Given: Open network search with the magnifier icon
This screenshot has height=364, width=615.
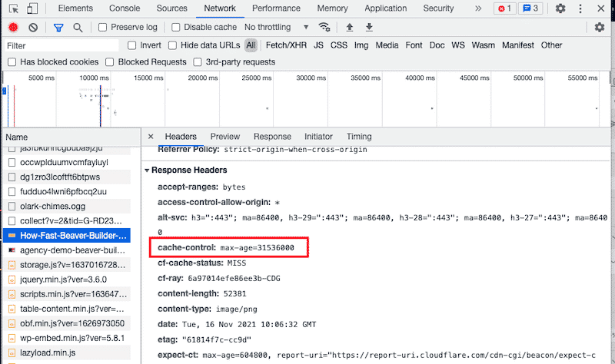Looking at the screenshot, I should pyautogui.click(x=78, y=28).
